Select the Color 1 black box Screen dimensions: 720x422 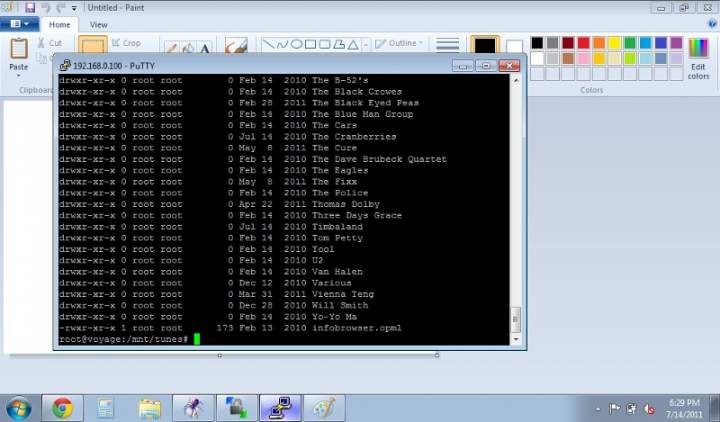click(x=485, y=46)
